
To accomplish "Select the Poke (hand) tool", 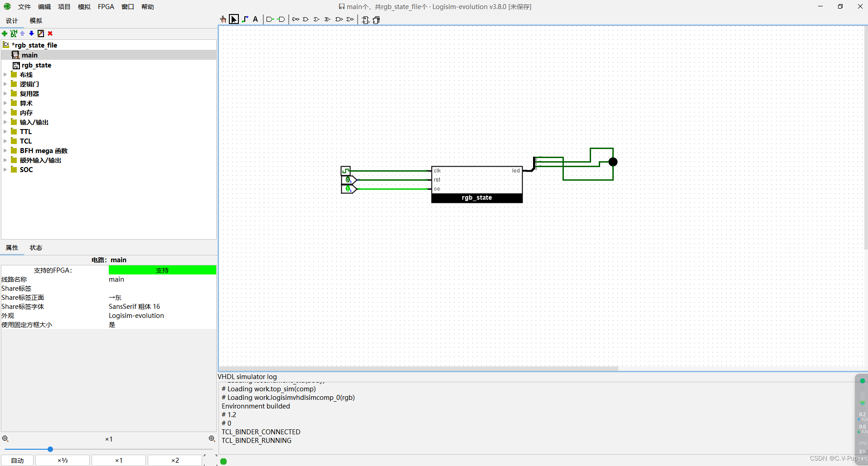I will [x=223, y=19].
